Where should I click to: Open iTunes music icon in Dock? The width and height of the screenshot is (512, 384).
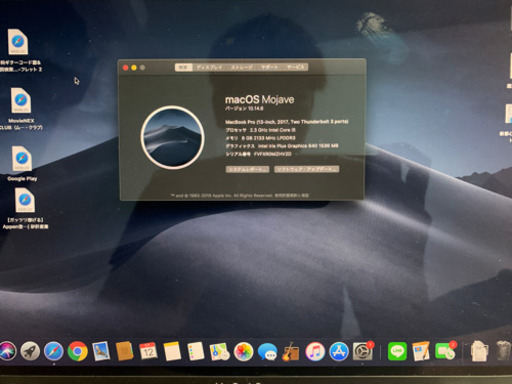(315, 352)
